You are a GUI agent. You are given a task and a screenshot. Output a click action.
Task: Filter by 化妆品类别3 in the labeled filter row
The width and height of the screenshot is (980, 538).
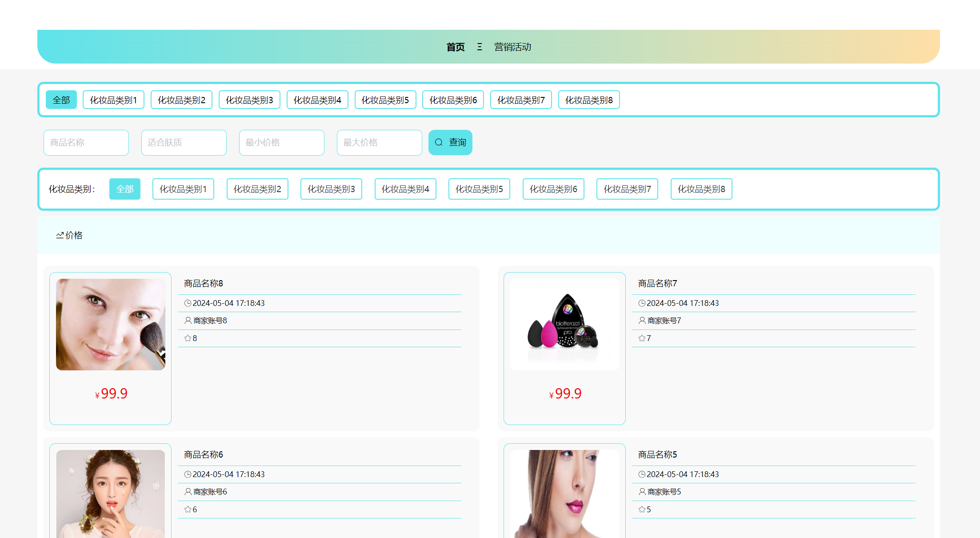click(x=331, y=189)
